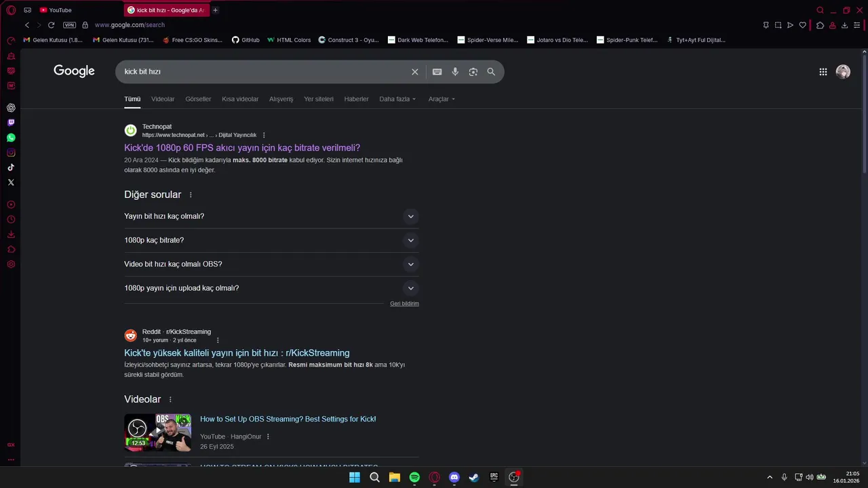Expand 'Video bit hızı kaç olmalı OBS?'

tap(271, 264)
